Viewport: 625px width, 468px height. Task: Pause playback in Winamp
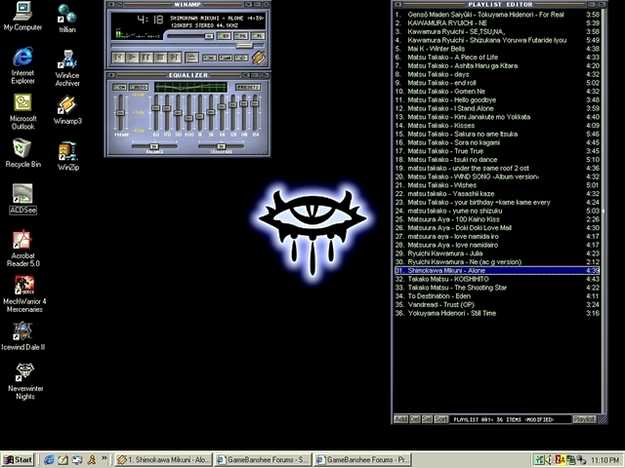[146, 58]
